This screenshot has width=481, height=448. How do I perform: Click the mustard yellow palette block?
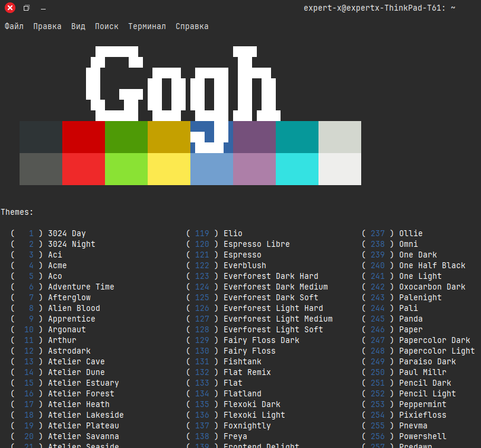(168, 137)
